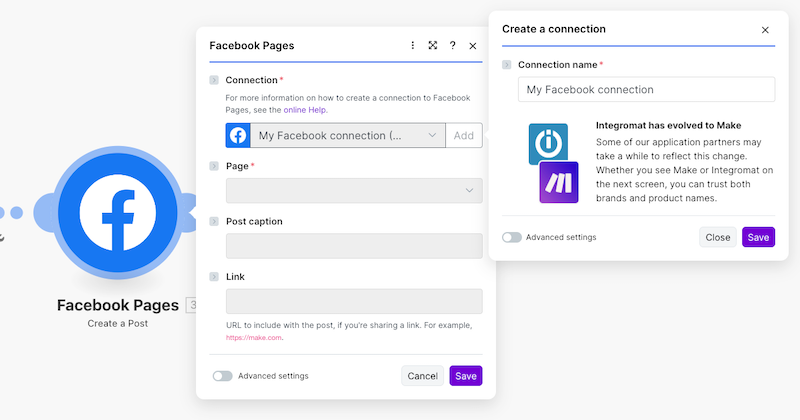The width and height of the screenshot is (800, 420).
Task: Expand the Facebook Pages panel to fullscreen
Action: 433,46
